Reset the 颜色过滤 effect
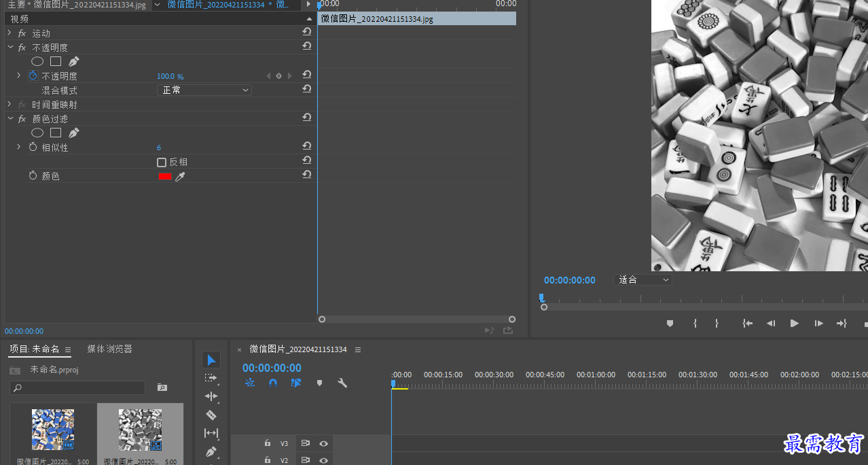The image size is (868, 465). point(307,118)
